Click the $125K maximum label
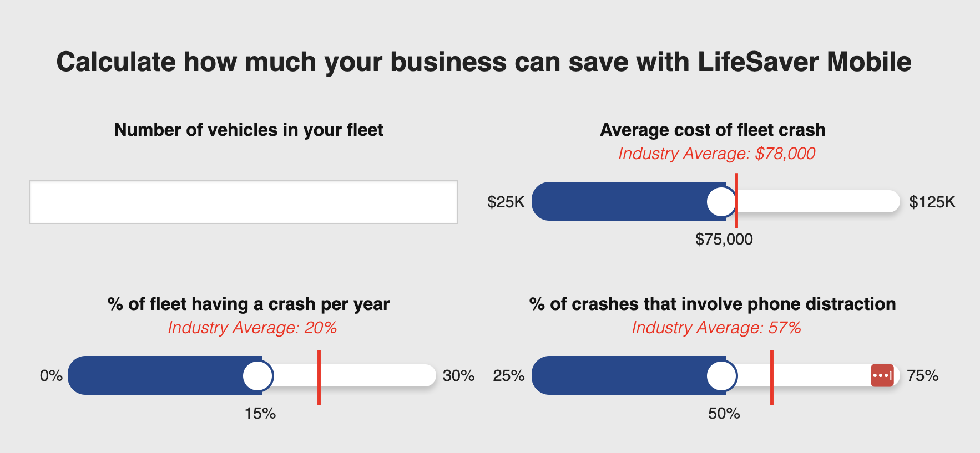The width and height of the screenshot is (980, 453). 932,202
